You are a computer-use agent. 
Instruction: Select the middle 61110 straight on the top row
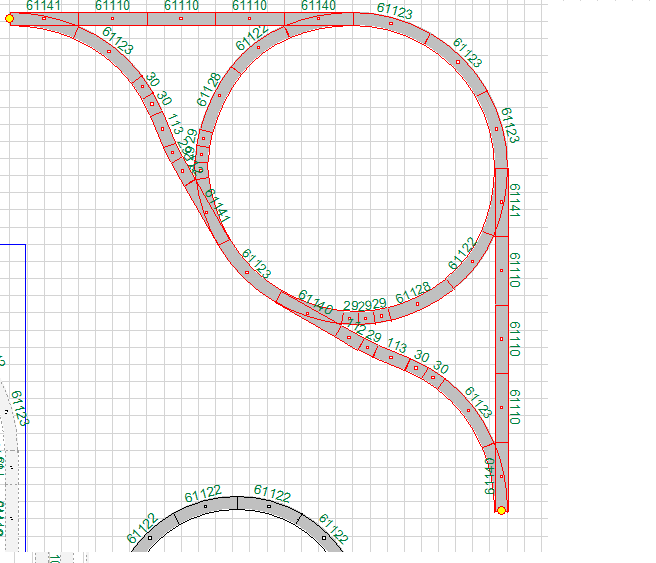pyautogui.click(x=181, y=18)
